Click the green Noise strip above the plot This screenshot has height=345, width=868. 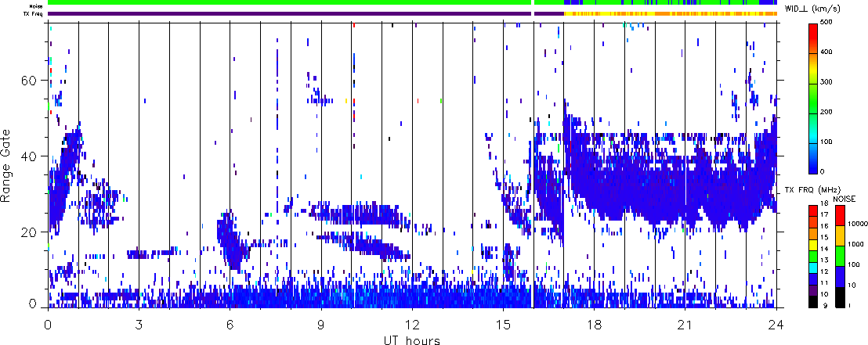point(290,3)
